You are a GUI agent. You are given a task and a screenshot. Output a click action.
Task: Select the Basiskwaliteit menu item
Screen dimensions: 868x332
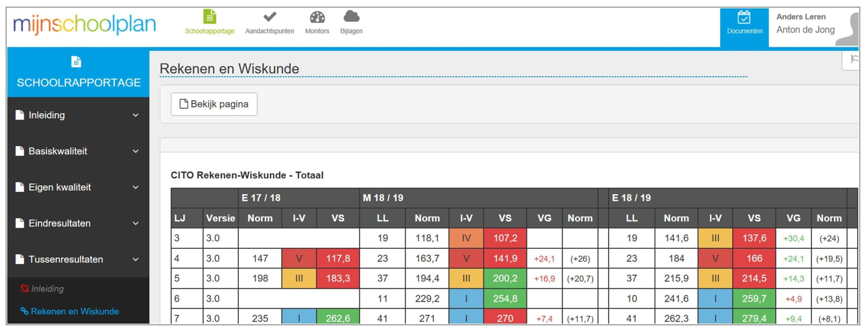(58, 151)
